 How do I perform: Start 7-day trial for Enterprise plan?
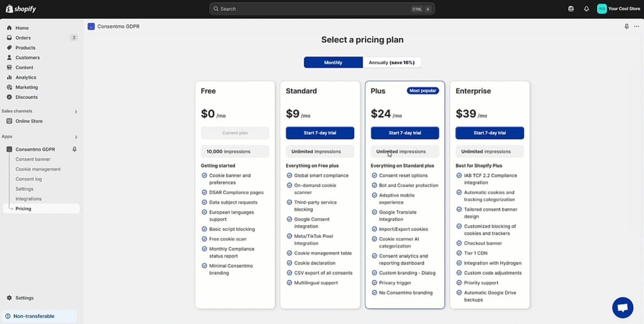click(489, 133)
